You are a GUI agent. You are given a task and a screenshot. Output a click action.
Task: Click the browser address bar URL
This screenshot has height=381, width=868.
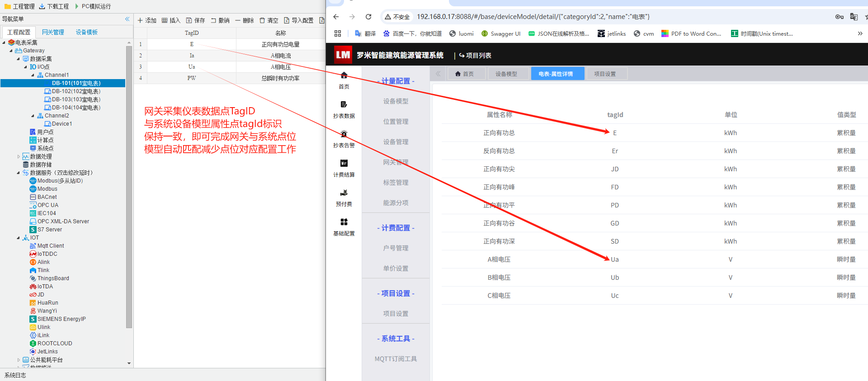click(x=533, y=17)
